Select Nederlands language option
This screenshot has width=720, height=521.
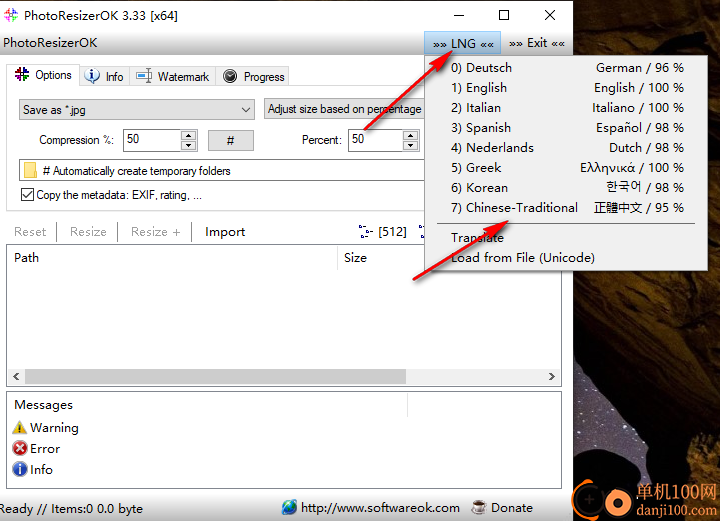click(x=567, y=147)
